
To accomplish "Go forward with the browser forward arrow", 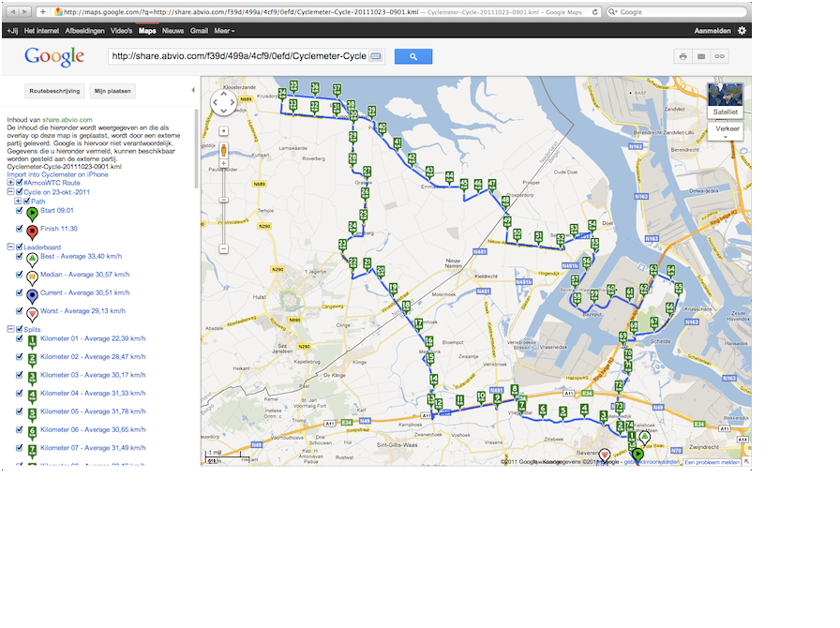I will pyautogui.click(x=25, y=11).
